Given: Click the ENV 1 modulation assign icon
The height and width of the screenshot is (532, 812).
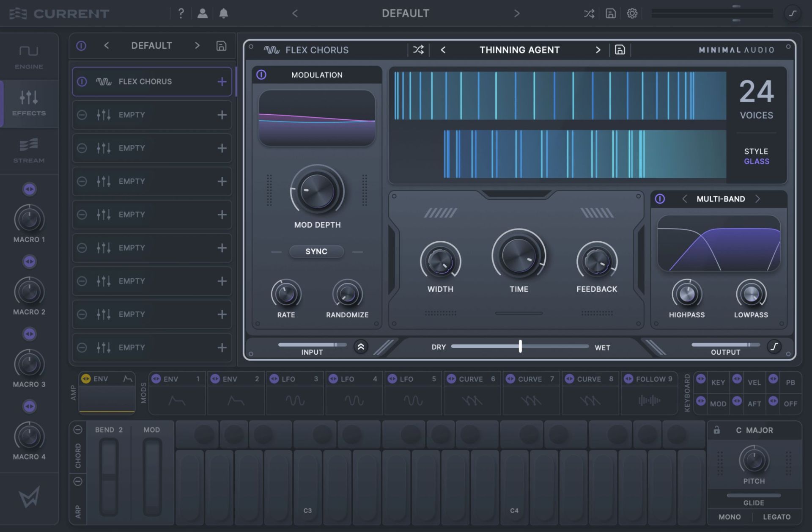Looking at the screenshot, I should pos(156,379).
